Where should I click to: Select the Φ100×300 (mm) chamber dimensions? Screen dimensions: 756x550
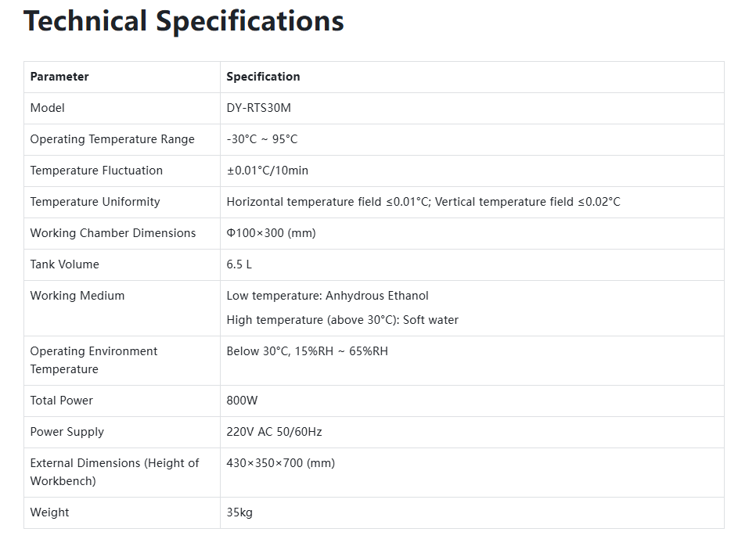point(271,233)
